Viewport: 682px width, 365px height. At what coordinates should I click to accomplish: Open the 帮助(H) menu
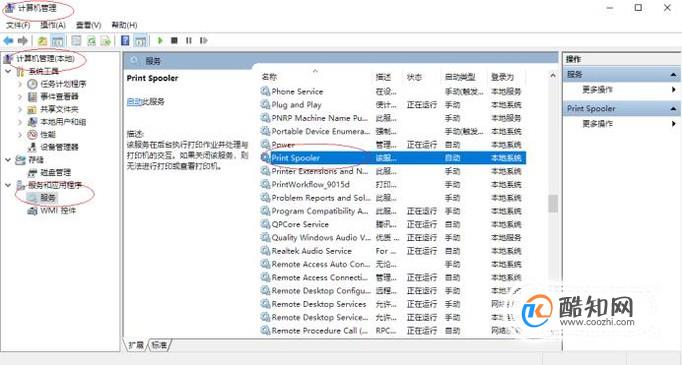click(x=124, y=25)
